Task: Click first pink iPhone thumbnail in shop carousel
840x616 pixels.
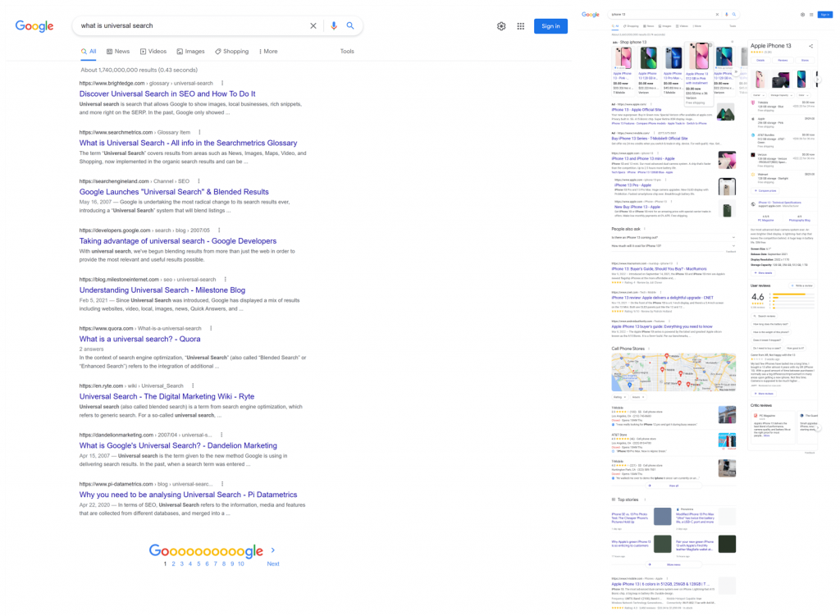Action: click(623, 58)
